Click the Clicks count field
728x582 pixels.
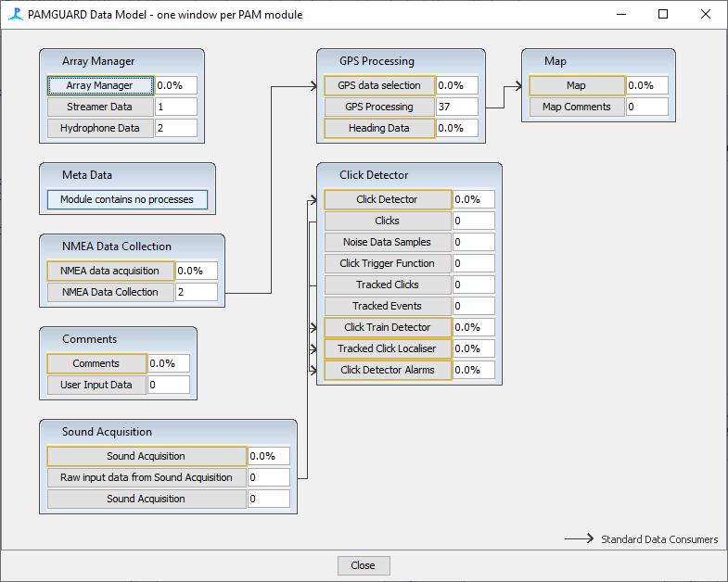point(474,221)
